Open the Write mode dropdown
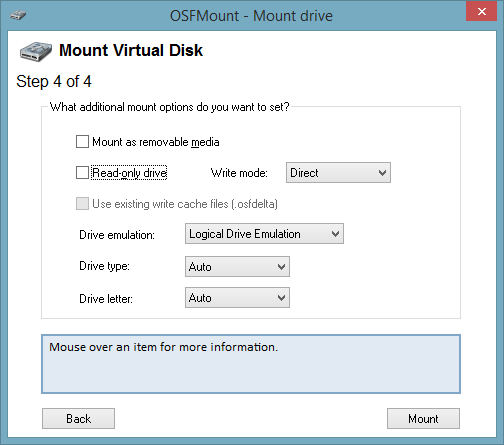Viewport: 504px width, 445px height. 338,173
